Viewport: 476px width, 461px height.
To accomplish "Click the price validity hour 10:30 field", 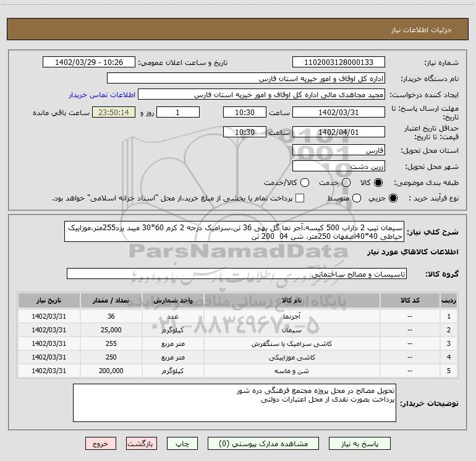I will coord(245,132).
